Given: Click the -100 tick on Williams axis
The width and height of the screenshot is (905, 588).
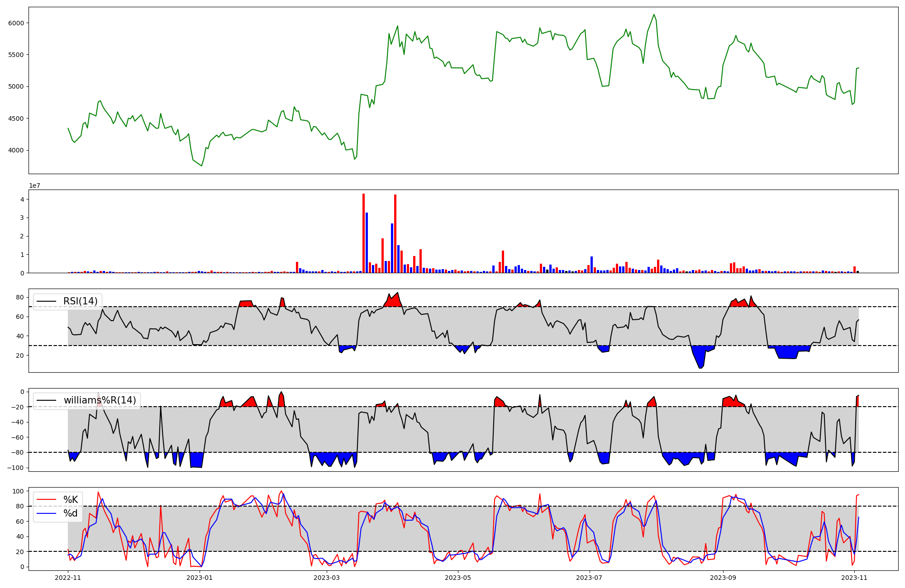Looking at the screenshot, I should (x=15, y=468).
